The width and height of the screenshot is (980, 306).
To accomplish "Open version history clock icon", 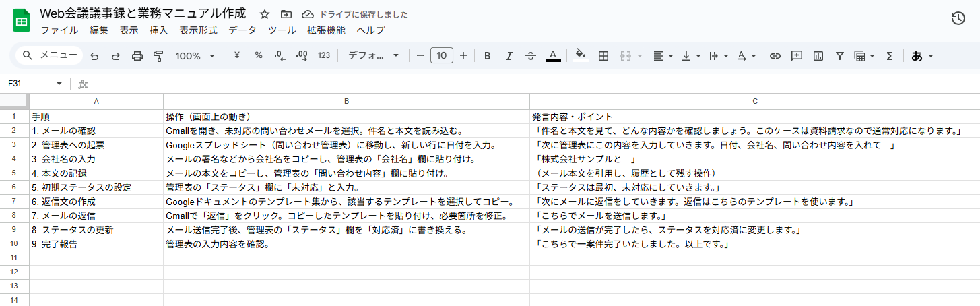I will pyautogui.click(x=958, y=19).
